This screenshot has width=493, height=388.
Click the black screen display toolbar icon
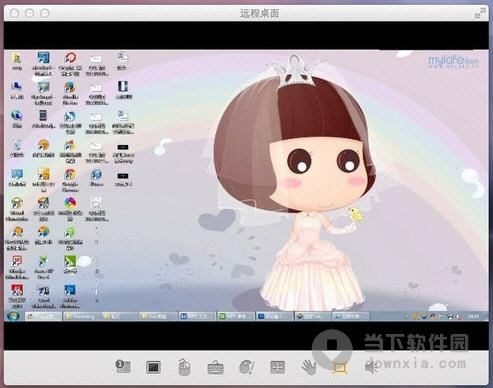[153, 367]
